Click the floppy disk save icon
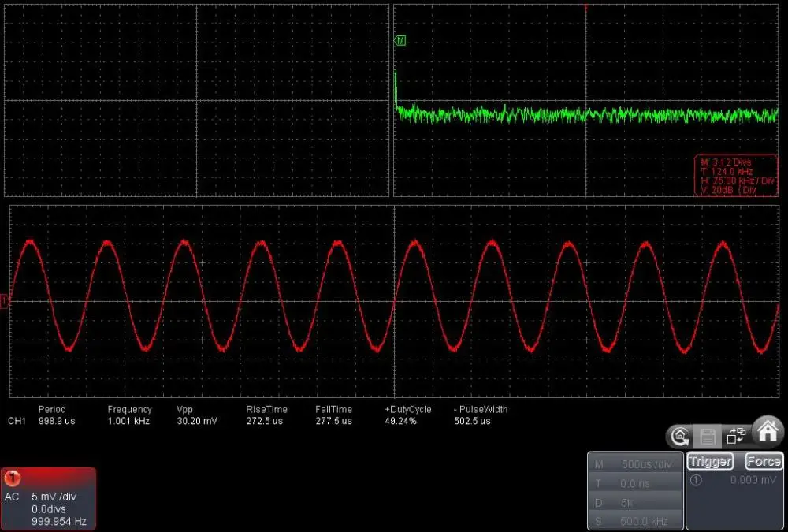 (x=708, y=437)
